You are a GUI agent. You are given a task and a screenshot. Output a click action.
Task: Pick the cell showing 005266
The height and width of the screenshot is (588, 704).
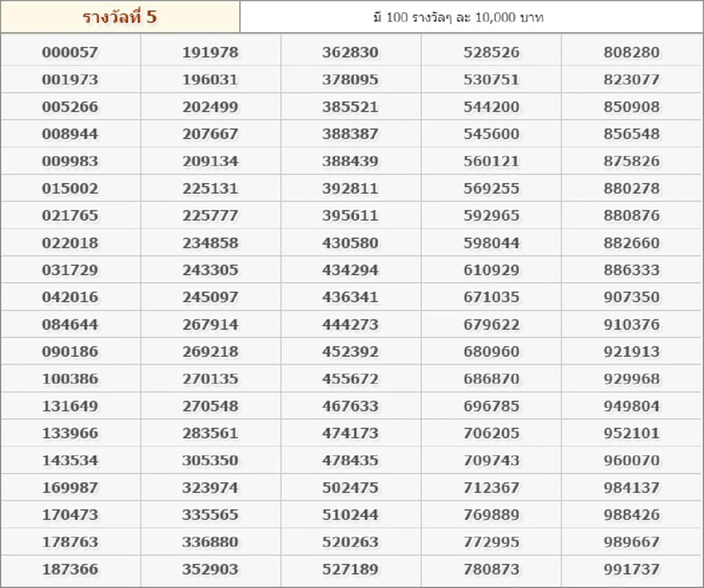70,107
